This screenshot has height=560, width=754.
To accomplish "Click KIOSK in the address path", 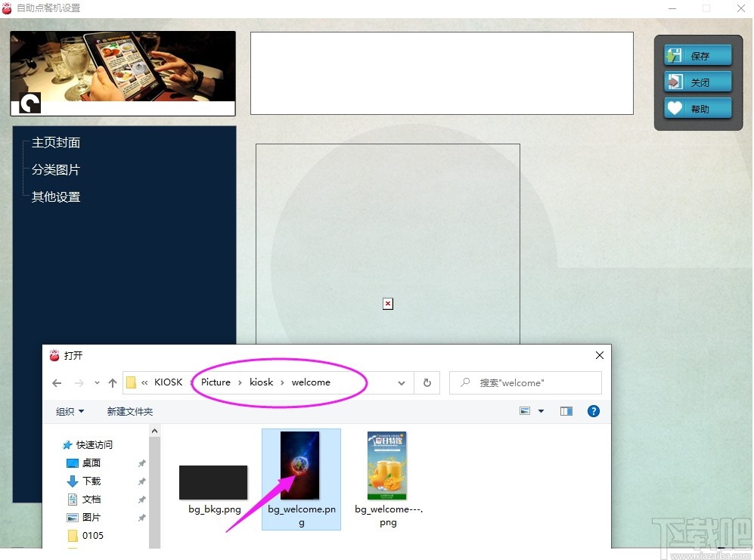I will point(169,382).
